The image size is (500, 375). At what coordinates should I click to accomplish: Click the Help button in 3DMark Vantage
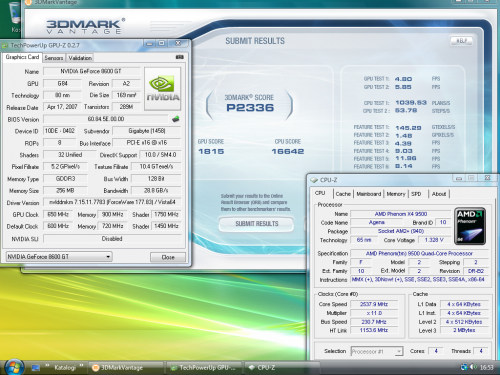click(461, 41)
